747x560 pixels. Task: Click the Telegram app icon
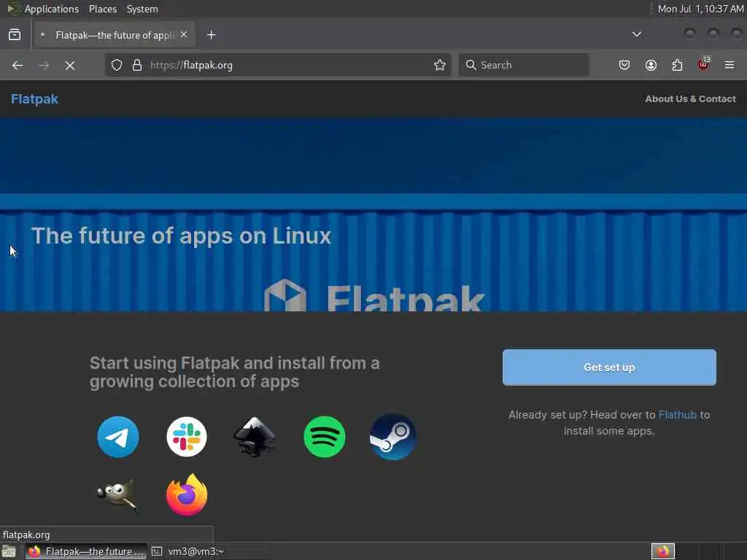(x=117, y=437)
